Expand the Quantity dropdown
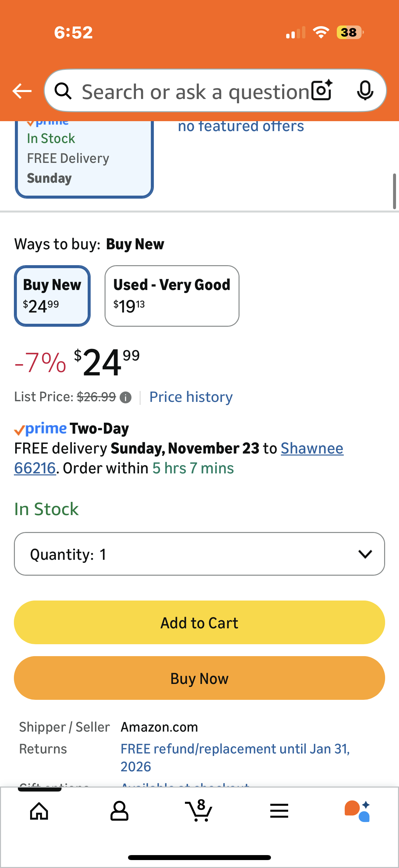Screen dimensions: 399x868 pyautogui.click(x=199, y=554)
